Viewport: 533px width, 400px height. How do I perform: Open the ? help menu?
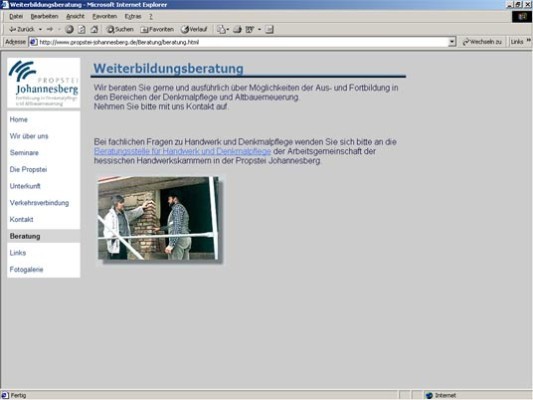tap(151, 16)
